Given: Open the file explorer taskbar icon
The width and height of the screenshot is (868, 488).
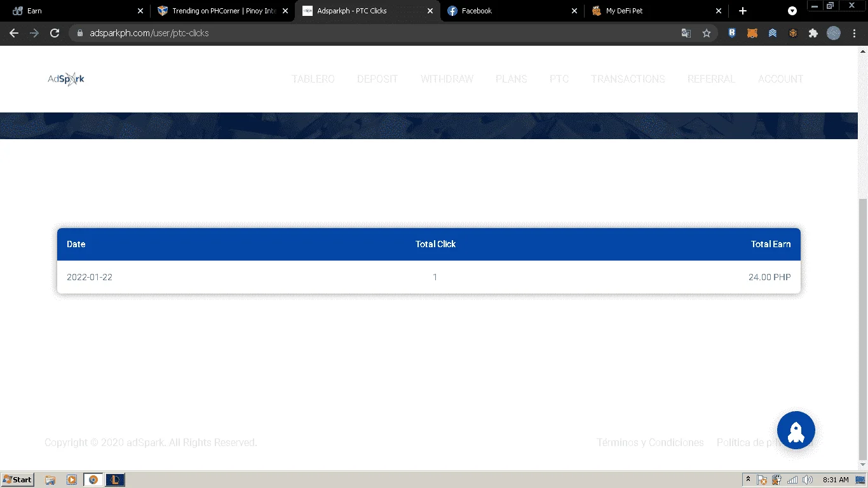Looking at the screenshot, I should pos(50,480).
